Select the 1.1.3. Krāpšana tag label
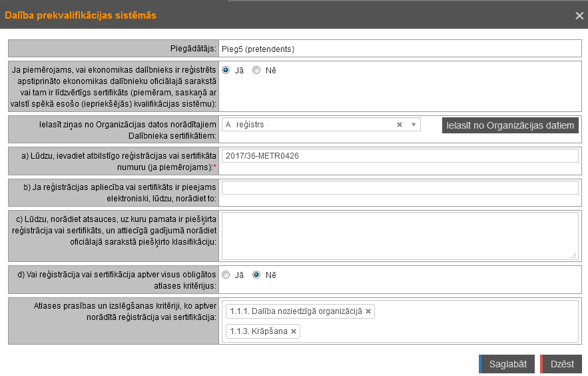The height and width of the screenshot is (376, 588). [258, 331]
